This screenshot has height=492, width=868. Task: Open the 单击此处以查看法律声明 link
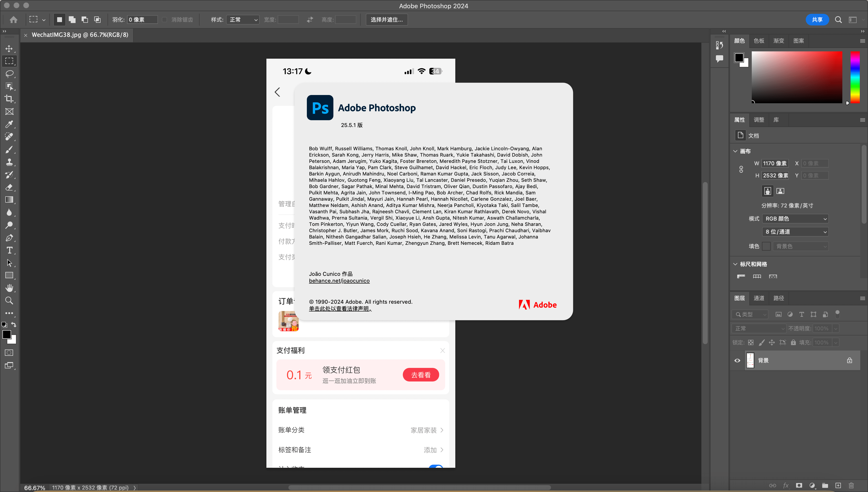coord(340,309)
